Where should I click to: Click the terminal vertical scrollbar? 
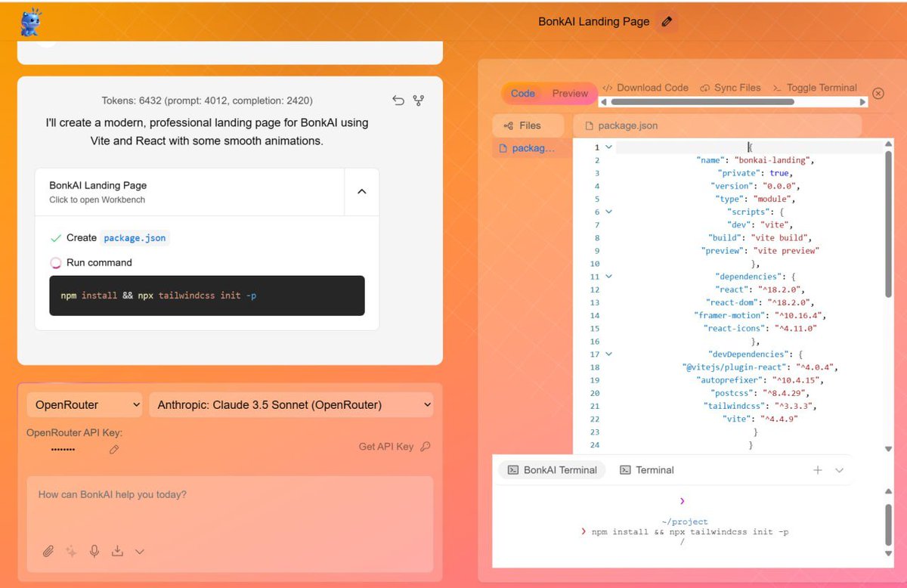click(x=888, y=525)
